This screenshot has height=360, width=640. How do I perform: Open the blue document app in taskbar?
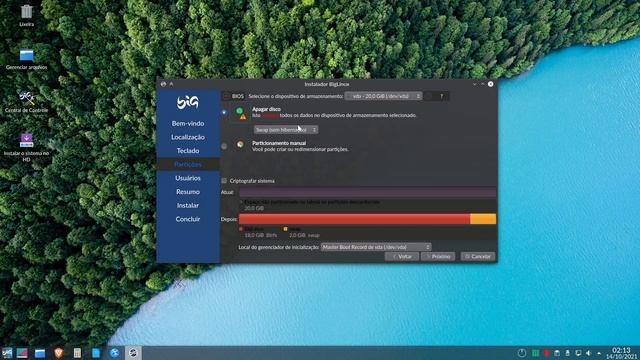96,353
